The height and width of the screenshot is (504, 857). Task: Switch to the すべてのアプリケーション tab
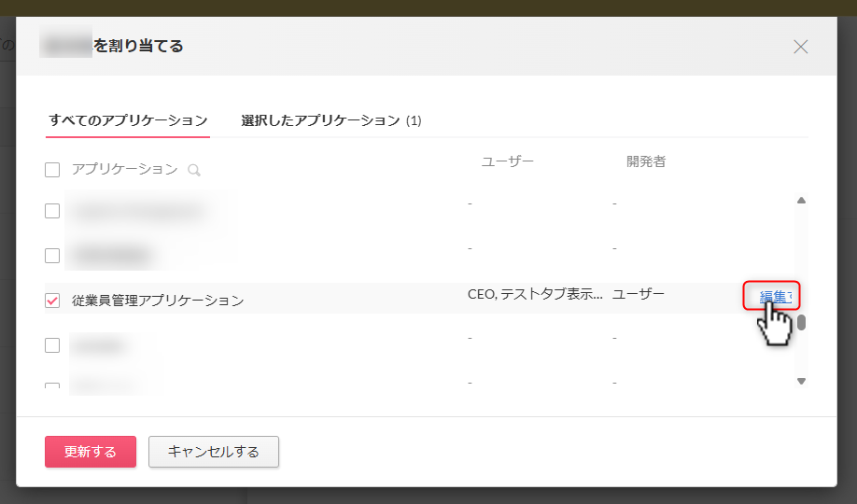(x=128, y=120)
